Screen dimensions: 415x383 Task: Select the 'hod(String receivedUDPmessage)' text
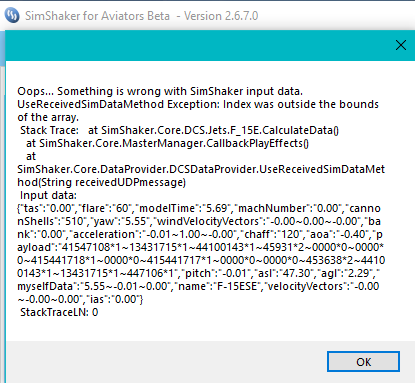click(101, 182)
